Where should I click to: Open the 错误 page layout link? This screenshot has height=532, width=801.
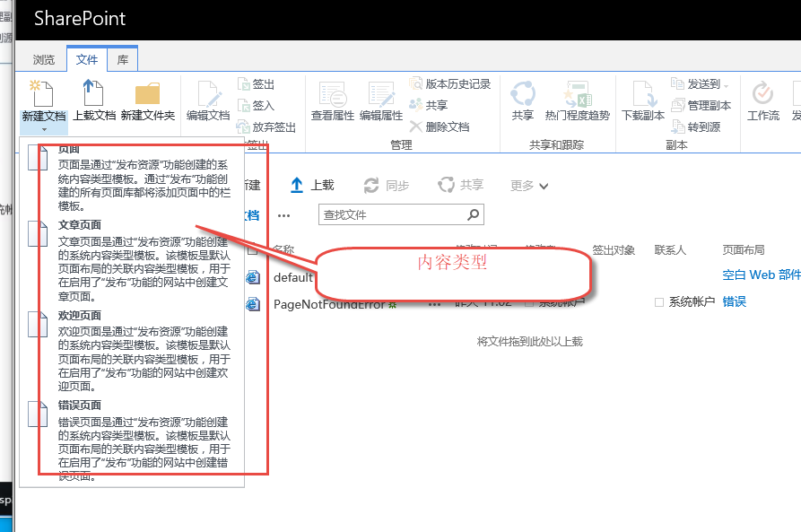[734, 301]
